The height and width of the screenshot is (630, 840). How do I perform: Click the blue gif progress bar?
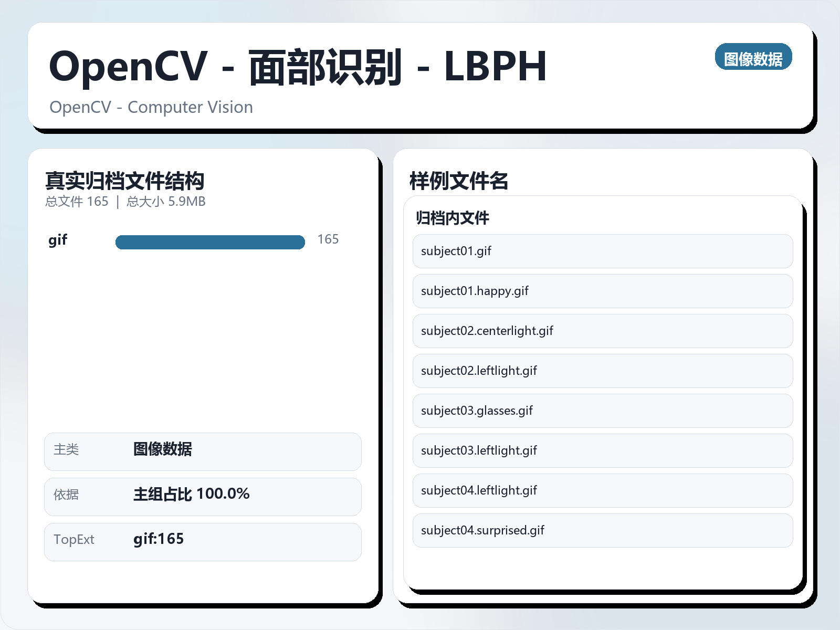(x=210, y=241)
